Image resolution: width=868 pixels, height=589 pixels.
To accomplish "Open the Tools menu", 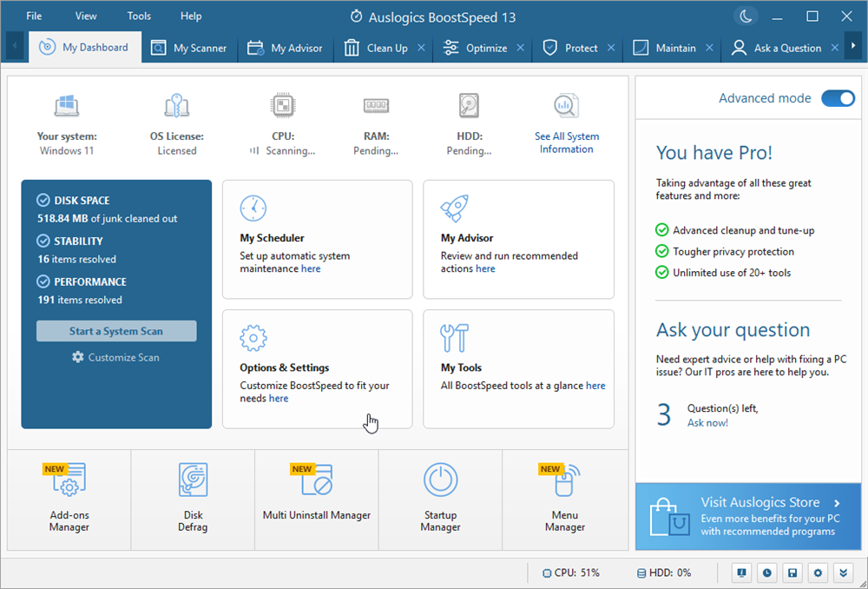I will [139, 17].
